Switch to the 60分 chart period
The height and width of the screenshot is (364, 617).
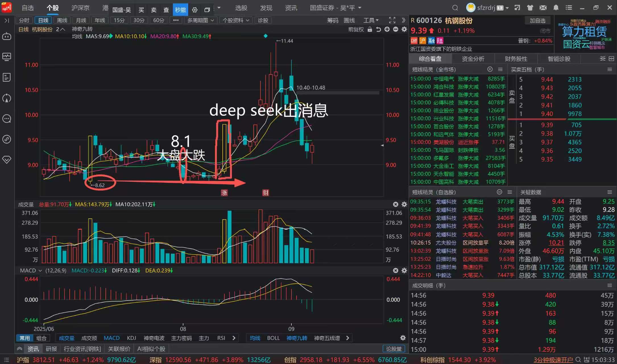point(159,20)
